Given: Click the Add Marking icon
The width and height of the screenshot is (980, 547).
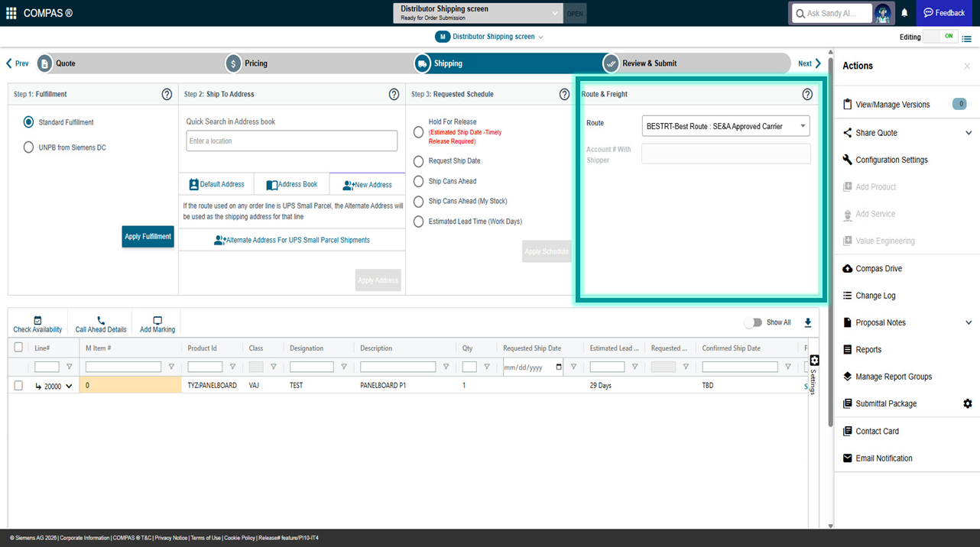Looking at the screenshot, I should click(157, 321).
